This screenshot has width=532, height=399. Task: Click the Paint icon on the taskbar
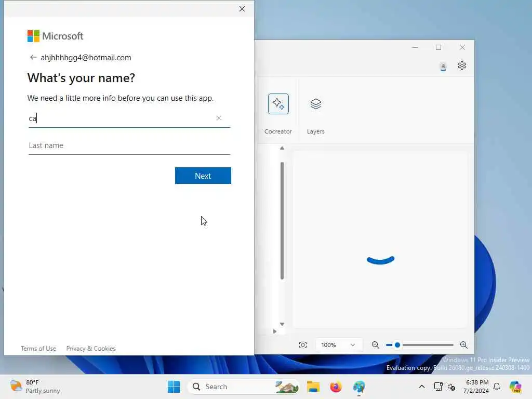click(x=358, y=387)
